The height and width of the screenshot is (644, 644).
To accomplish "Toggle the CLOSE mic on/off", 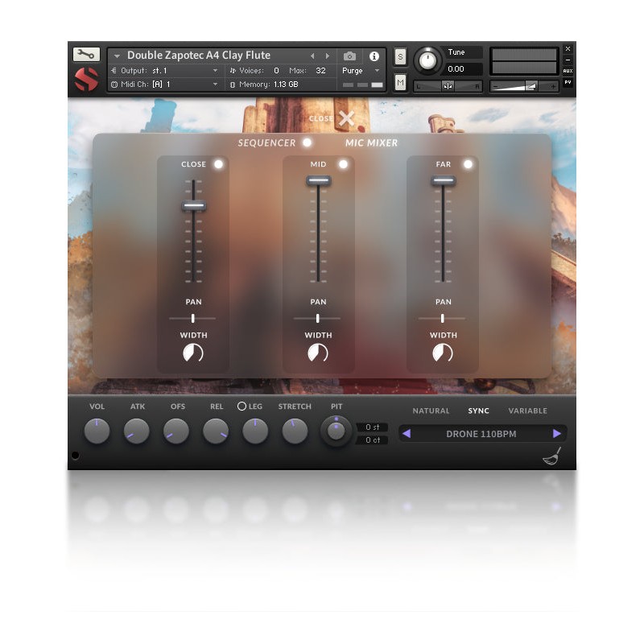I will click(218, 164).
